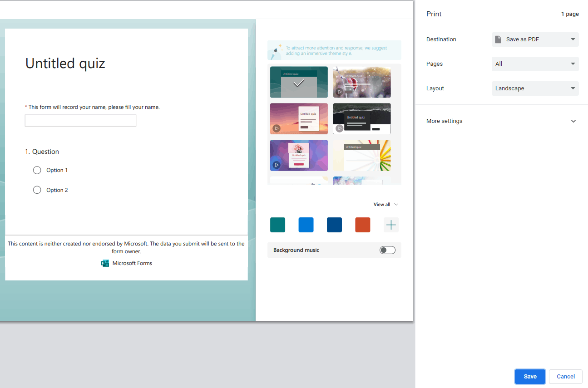Pick the orange-red color swatch
This screenshot has width=588, height=388.
coord(363,225)
